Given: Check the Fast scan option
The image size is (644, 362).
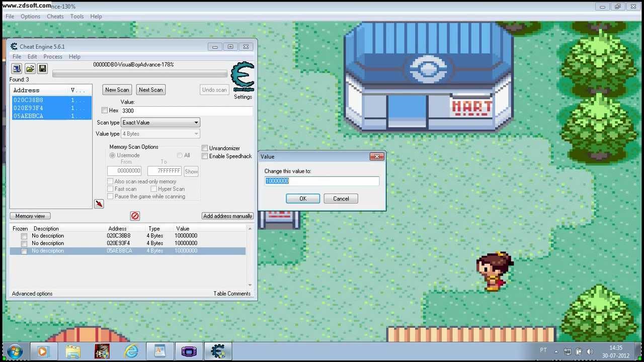Looking at the screenshot, I should 110,189.
